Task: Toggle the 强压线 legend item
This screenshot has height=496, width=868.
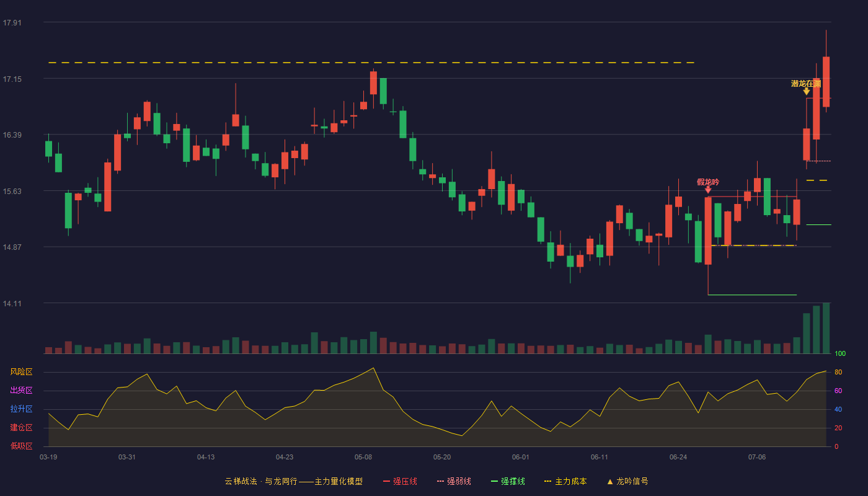Action: [x=400, y=481]
